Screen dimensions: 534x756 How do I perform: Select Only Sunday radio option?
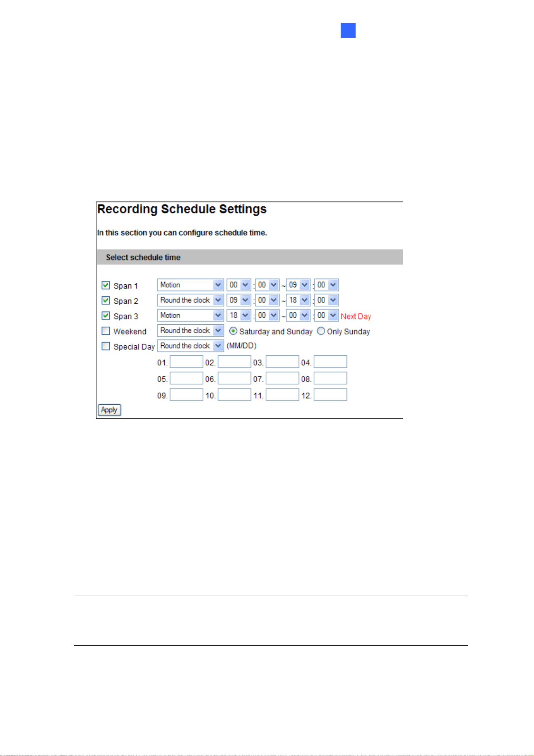click(x=321, y=331)
